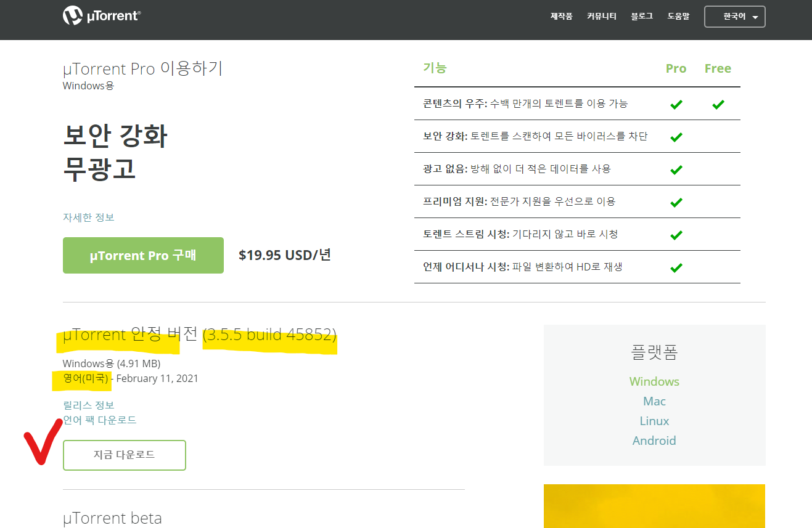Click the 광고 없음 feature row text

[x=517, y=169]
